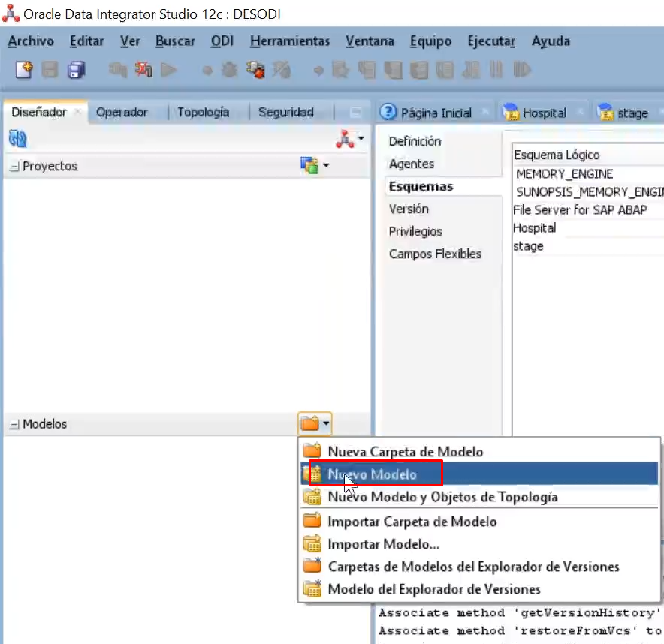Open the stage editor tab
664x644 pixels.
click(x=632, y=113)
